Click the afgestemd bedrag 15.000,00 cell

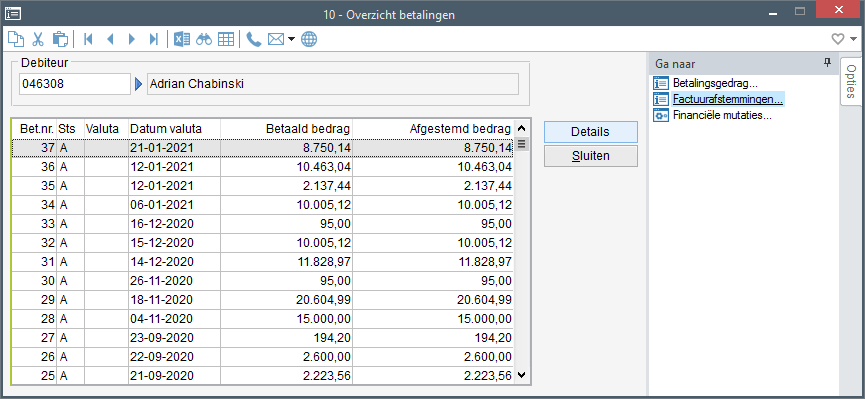pos(433,319)
